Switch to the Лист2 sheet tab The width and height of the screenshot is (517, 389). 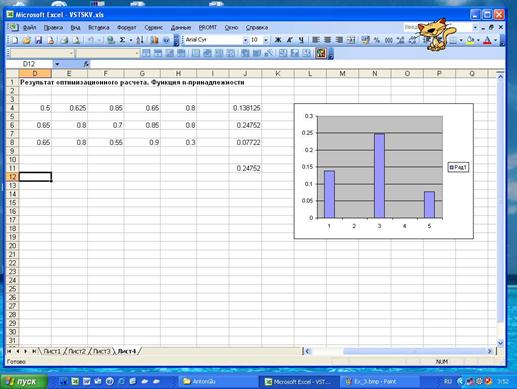click(77, 351)
